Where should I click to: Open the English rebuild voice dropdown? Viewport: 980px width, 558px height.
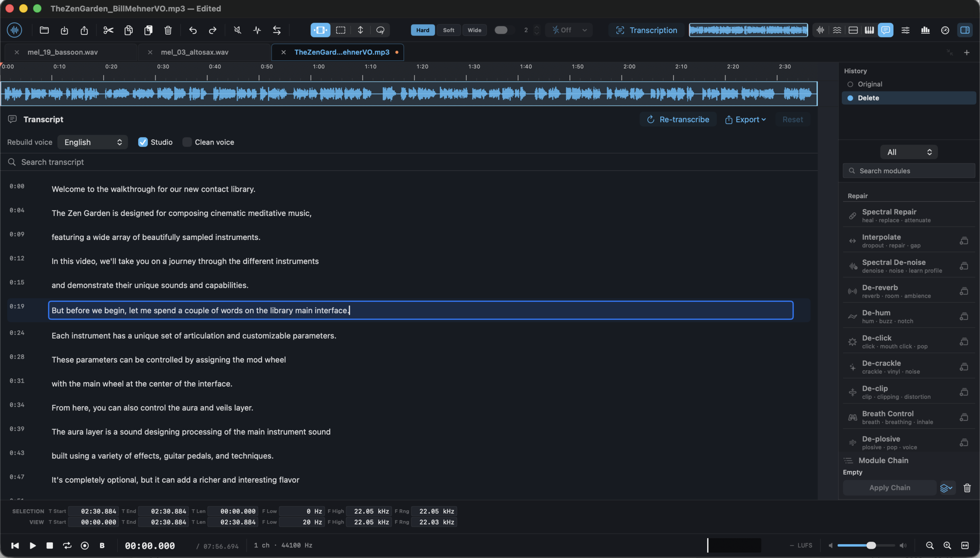(x=92, y=142)
